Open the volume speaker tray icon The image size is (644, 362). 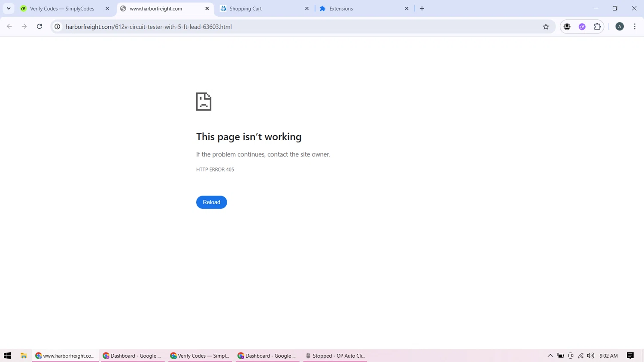point(591,356)
